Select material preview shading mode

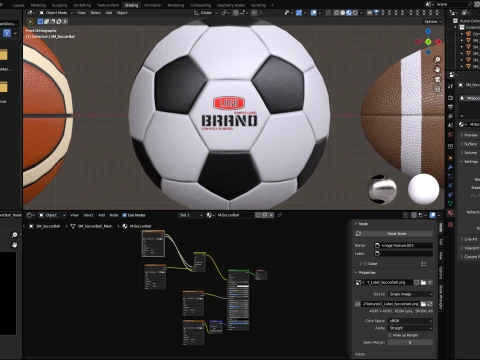pos(349,13)
